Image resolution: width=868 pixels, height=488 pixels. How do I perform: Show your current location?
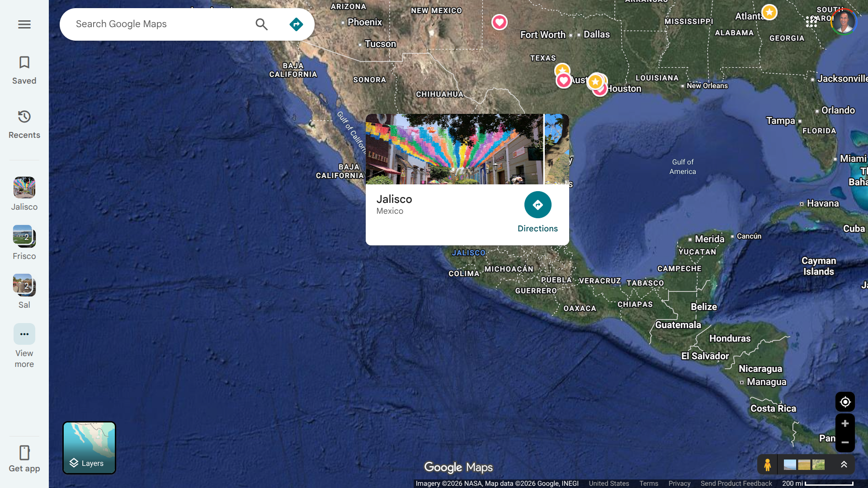click(844, 402)
